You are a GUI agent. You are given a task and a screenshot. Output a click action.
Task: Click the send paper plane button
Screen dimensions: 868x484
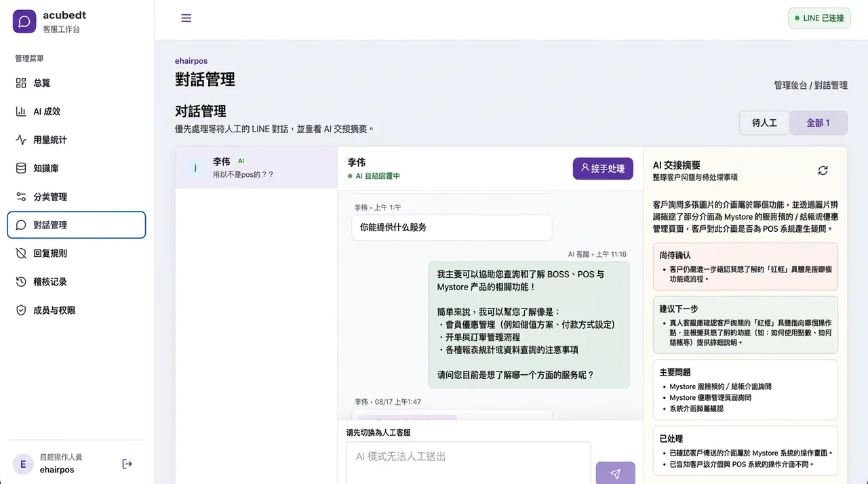tap(615, 474)
